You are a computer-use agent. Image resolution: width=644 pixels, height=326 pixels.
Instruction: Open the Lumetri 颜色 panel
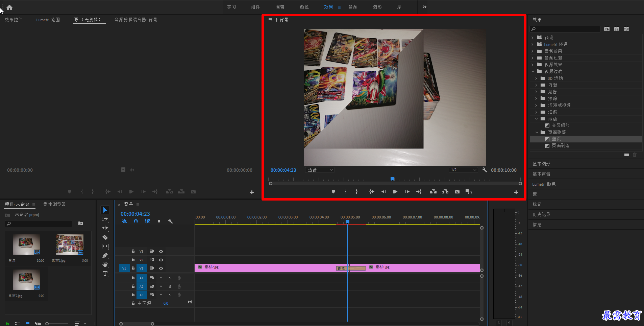(544, 184)
